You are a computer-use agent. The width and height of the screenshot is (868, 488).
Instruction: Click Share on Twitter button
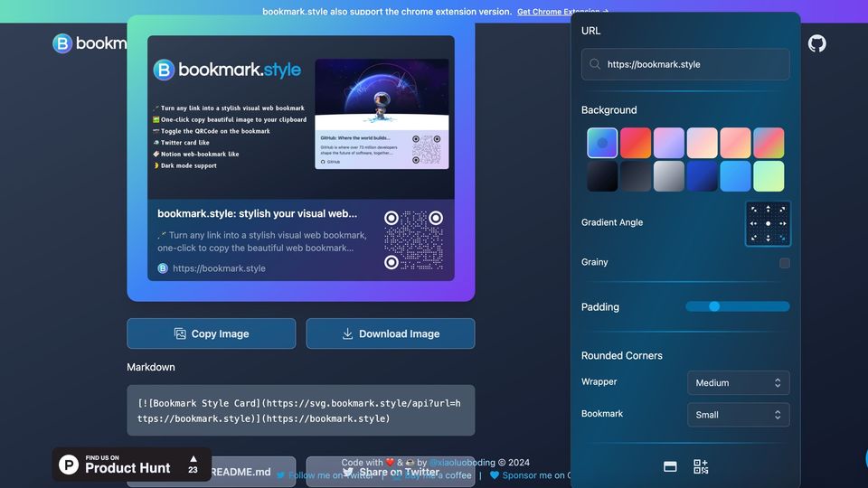point(391,472)
